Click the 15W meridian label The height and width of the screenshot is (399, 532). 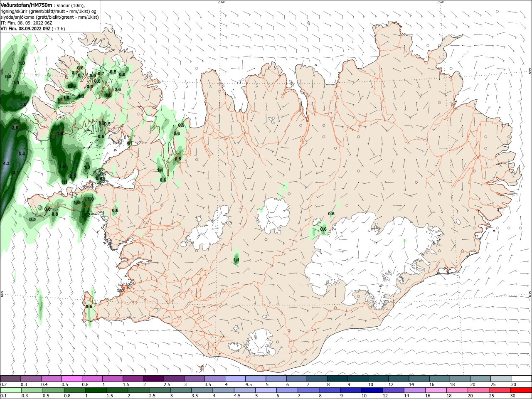pyautogui.click(x=440, y=2)
